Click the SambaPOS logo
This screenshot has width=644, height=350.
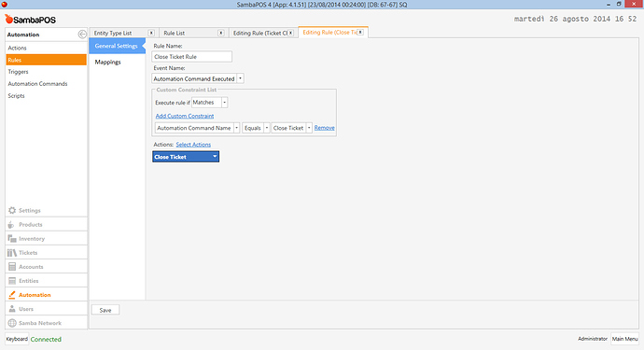pyautogui.click(x=30, y=20)
